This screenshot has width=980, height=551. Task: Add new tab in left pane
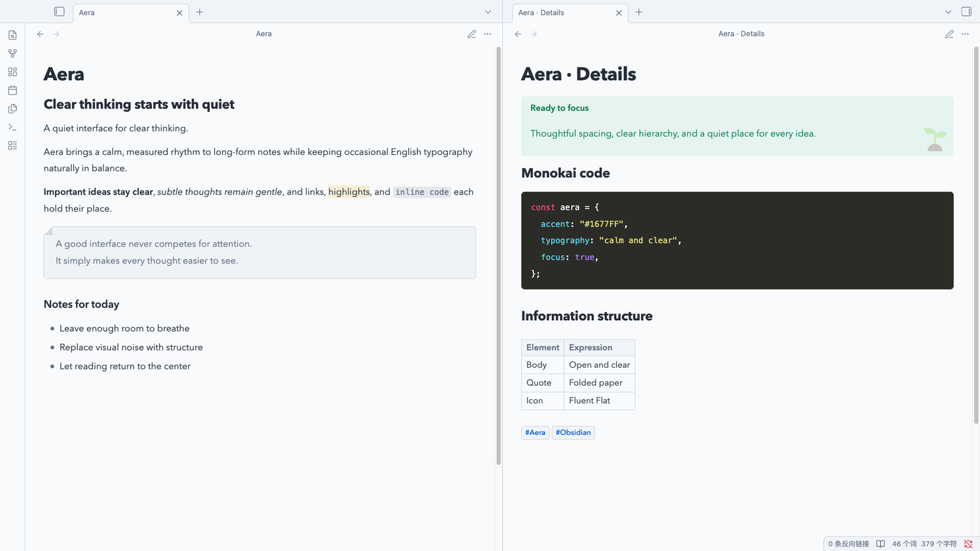tap(200, 12)
